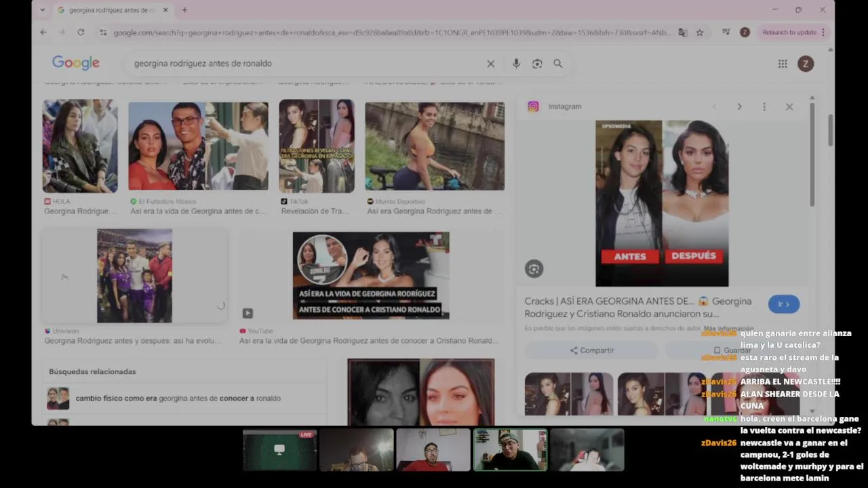Open the tab search dropdown arrow
The image size is (868, 488).
(x=43, y=10)
